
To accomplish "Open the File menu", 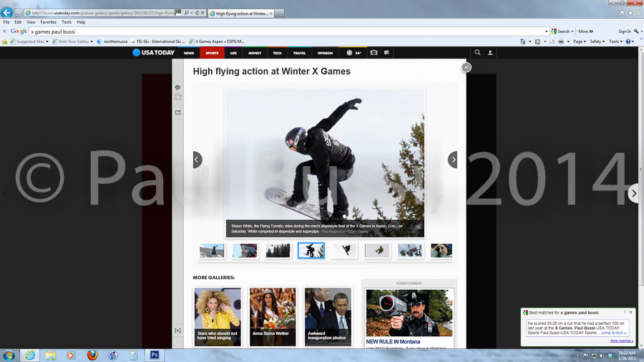I will tap(6, 22).
